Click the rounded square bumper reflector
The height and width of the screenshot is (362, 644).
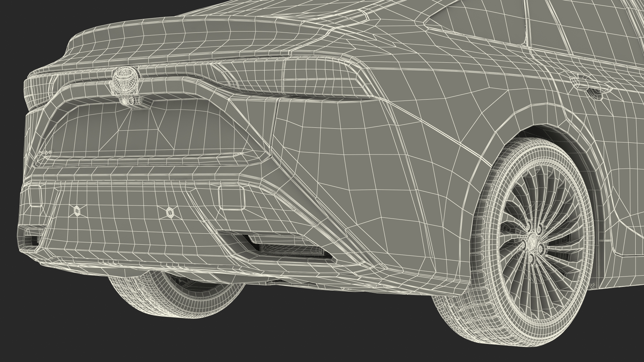point(231,198)
